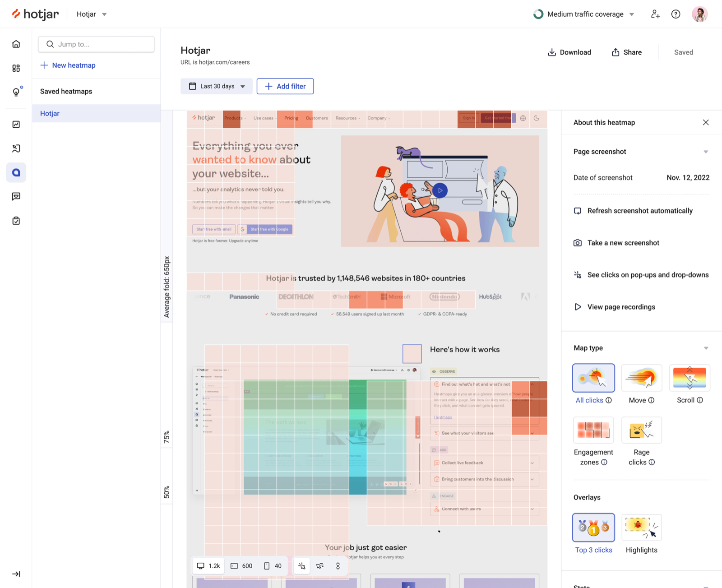
Task: Select the Rage clicks map type
Action: click(x=641, y=430)
